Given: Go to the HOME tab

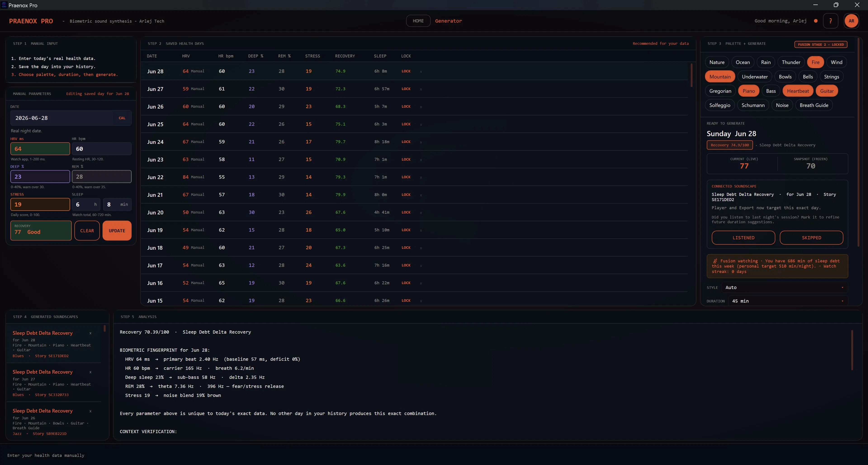Looking at the screenshot, I should pos(418,21).
